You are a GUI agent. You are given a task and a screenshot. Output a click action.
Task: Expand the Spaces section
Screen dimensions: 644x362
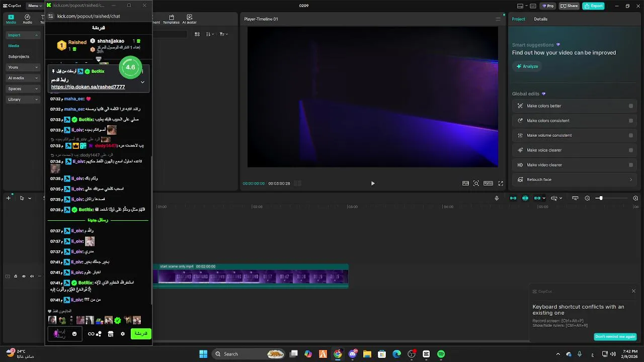[23, 88]
